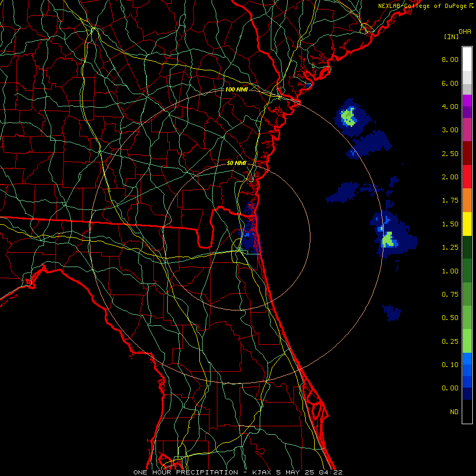The width and height of the screenshot is (476, 476).
Task: Click the northernmost green offshore rainfall core
Action: tap(348, 117)
